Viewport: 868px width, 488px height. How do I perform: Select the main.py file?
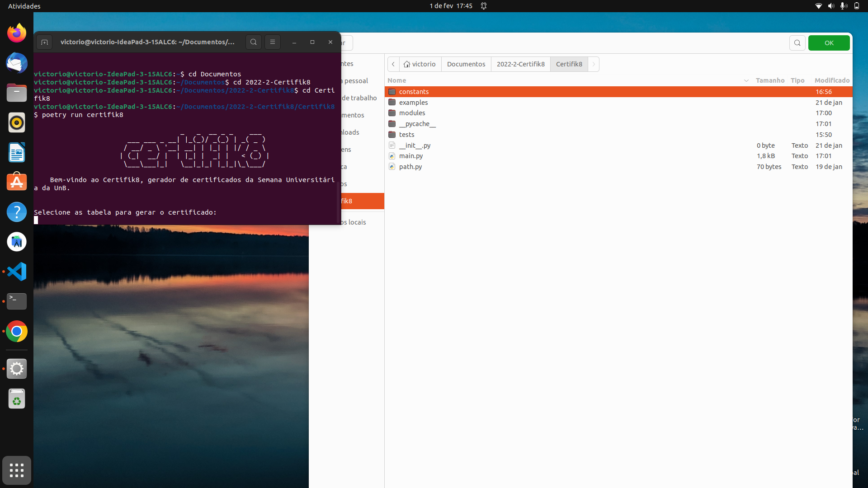(618, 156)
